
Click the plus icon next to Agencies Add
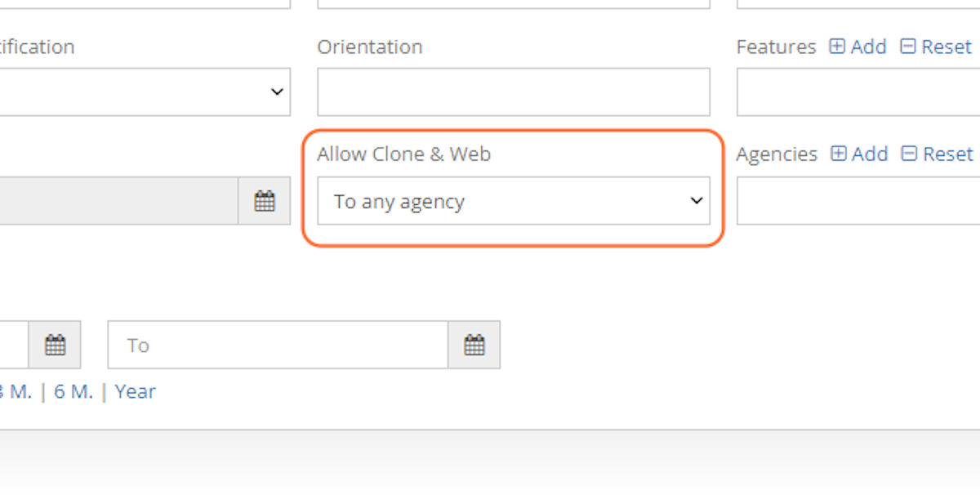(x=838, y=154)
